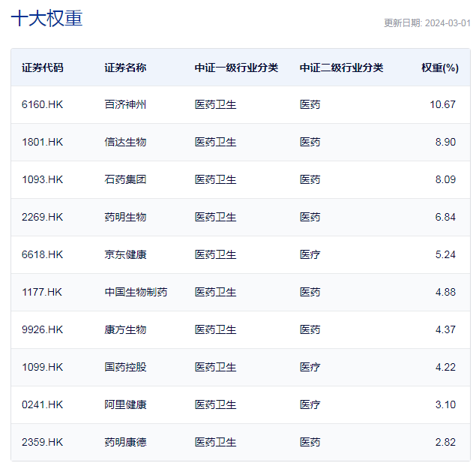The image size is (476, 472).
Task: Click the weight value 3.10
Action: pos(445,404)
